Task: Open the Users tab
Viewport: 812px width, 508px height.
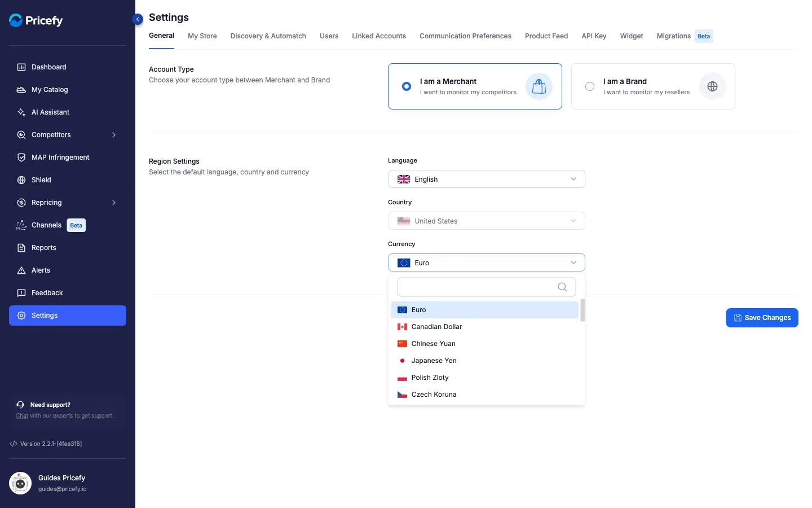Action: point(329,36)
